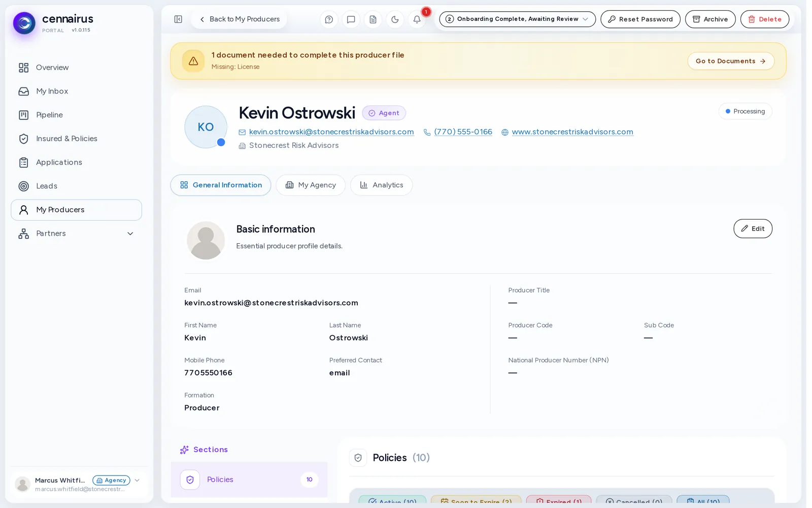Click the Processing status badge
The width and height of the screenshot is (812, 508).
tap(745, 111)
